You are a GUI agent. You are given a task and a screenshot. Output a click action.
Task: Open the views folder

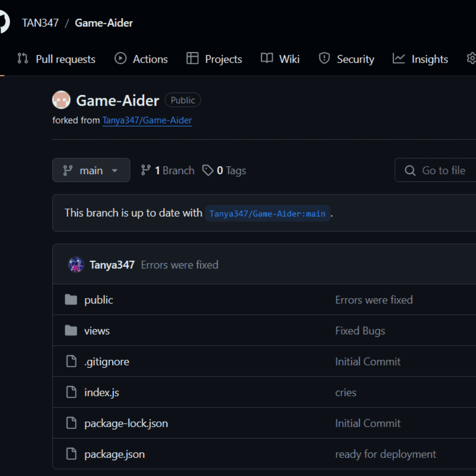[x=97, y=331]
